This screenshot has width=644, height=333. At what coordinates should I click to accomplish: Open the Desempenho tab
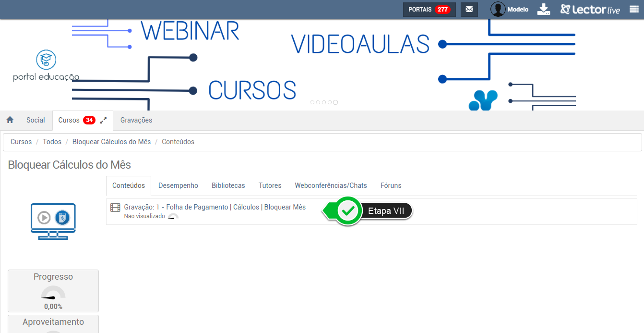coord(178,185)
